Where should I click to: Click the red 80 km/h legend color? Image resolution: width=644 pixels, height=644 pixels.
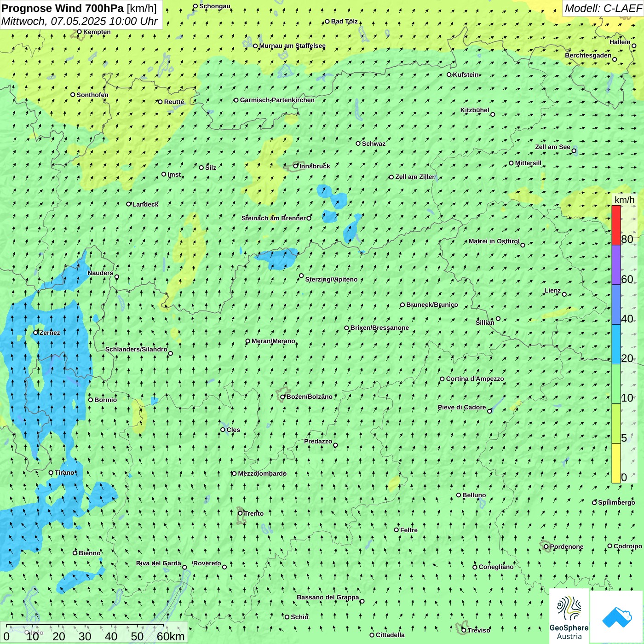tap(616, 225)
